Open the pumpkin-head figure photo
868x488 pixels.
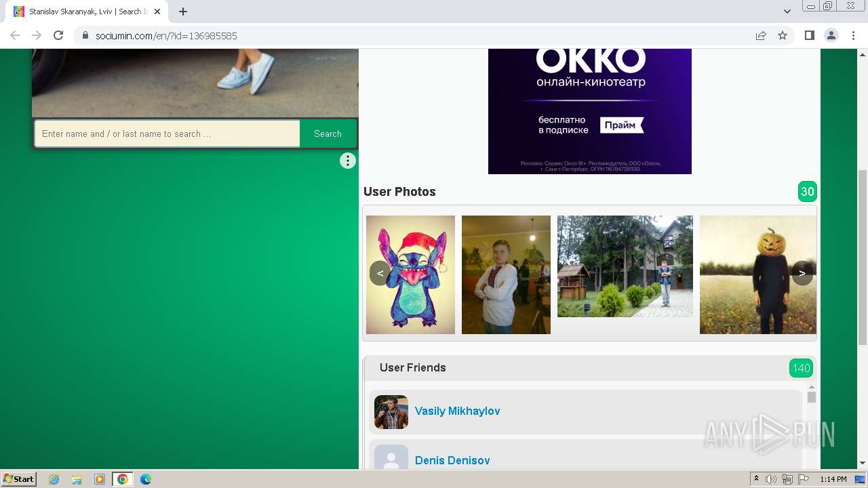pyautogui.click(x=758, y=274)
